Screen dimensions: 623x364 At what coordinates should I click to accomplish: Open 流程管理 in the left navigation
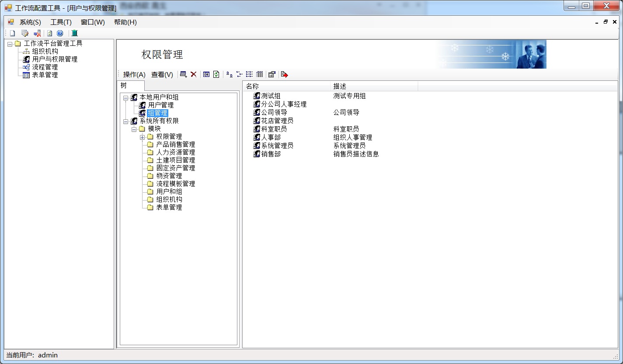(x=45, y=67)
